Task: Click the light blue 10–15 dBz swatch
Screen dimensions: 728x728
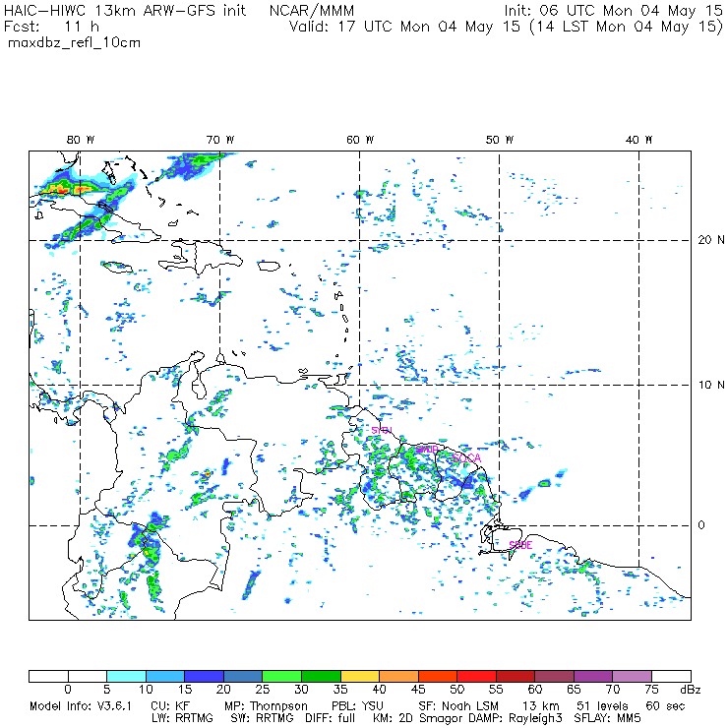Action: pyautogui.click(x=165, y=676)
